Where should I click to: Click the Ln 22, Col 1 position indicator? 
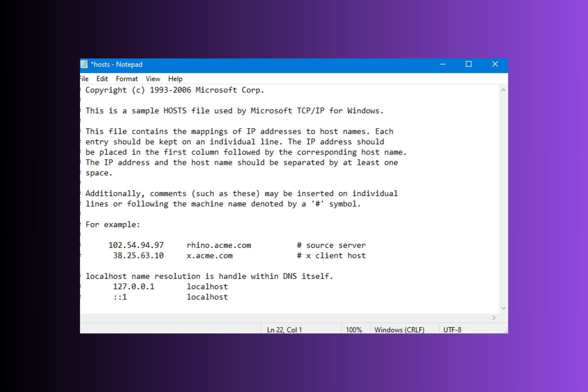tap(284, 330)
